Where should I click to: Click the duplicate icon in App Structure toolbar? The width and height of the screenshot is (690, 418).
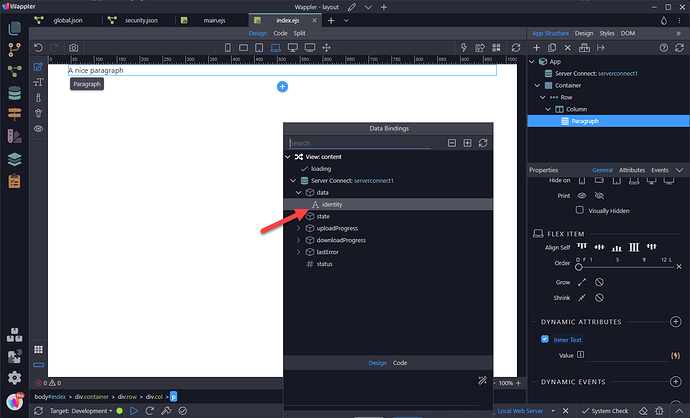coord(552,48)
